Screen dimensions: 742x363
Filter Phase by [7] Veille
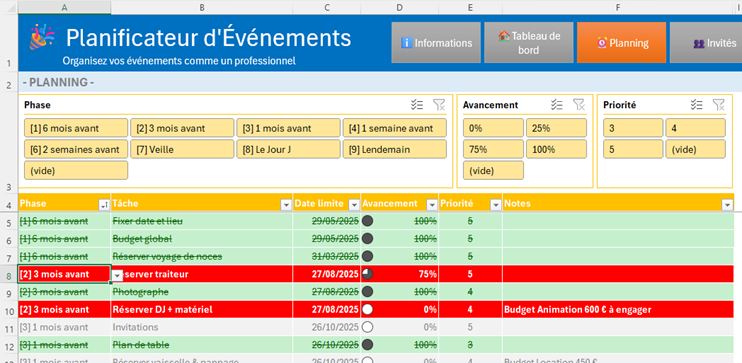[x=182, y=150]
